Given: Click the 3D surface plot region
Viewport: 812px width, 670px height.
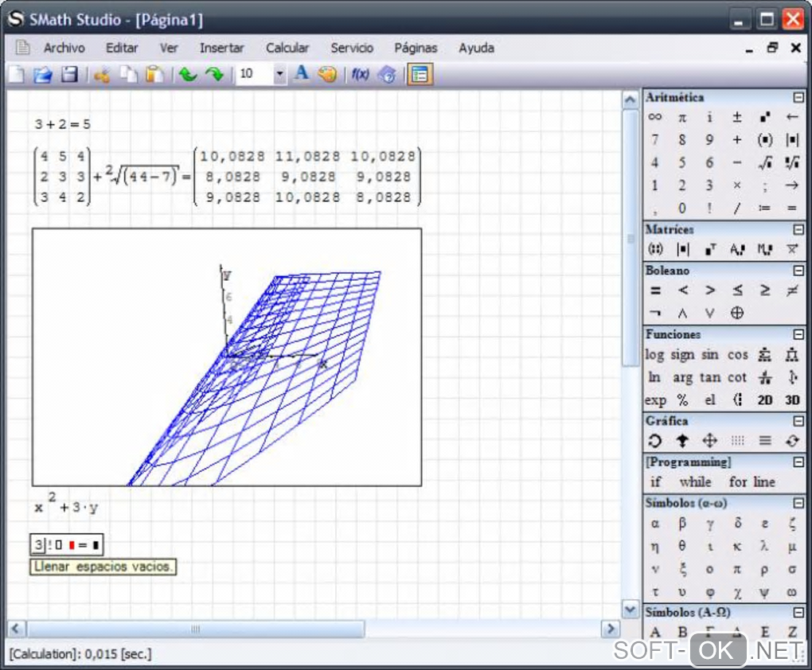Looking at the screenshot, I should click(227, 357).
